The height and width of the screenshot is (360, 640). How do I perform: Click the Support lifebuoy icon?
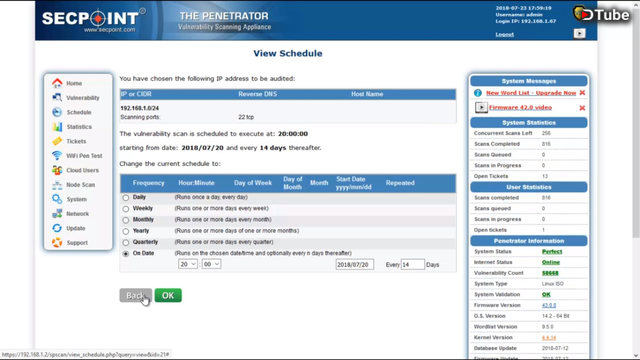(x=57, y=242)
